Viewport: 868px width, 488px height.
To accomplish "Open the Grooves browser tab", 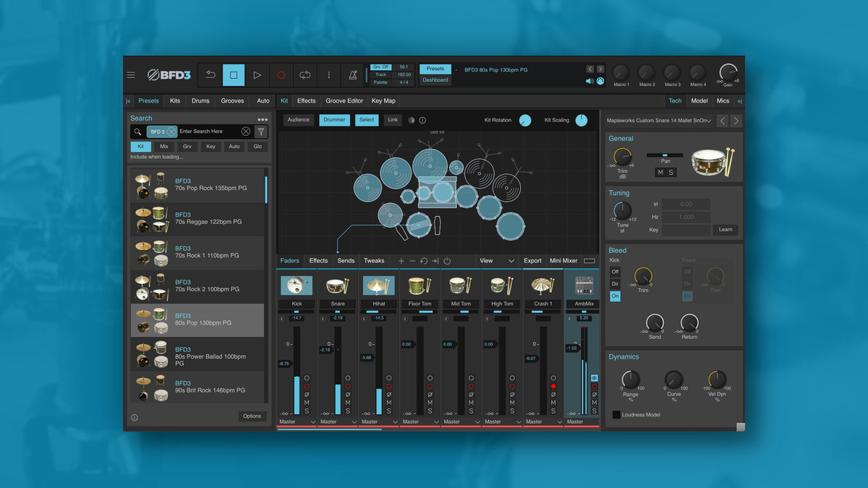I will coord(232,101).
